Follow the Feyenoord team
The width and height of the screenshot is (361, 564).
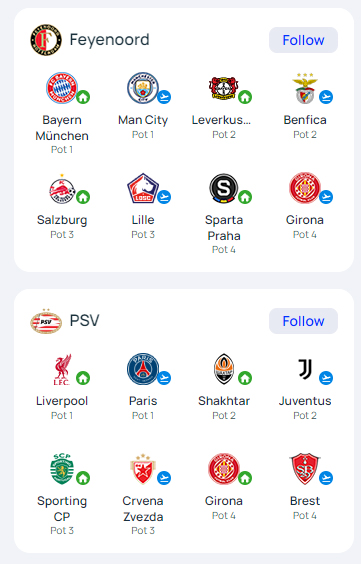pos(303,40)
